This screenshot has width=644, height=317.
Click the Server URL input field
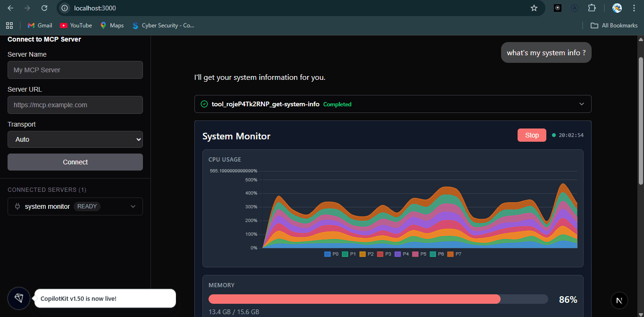[75, 105]
